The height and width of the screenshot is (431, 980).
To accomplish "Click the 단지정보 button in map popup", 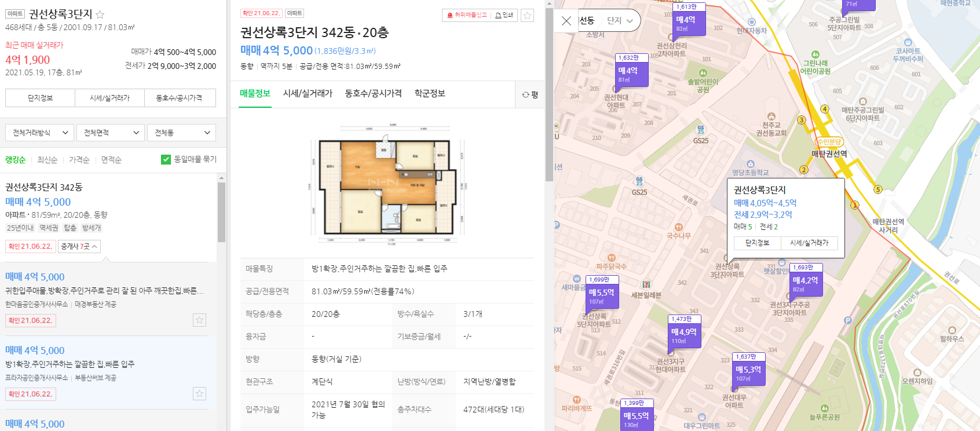I will (757, 243).
